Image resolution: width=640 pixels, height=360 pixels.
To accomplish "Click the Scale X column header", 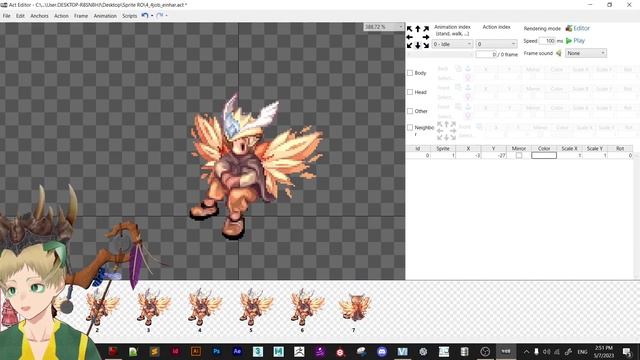I will tap(569, 149).
